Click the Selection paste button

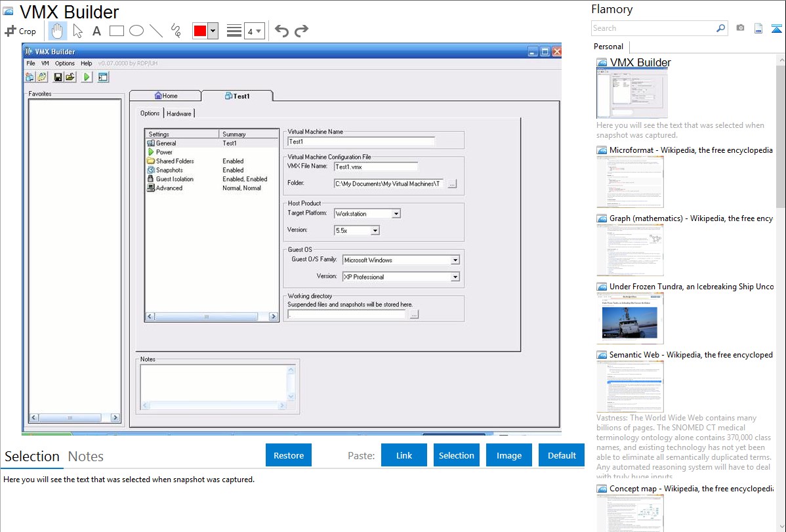(x=456, y=455)
